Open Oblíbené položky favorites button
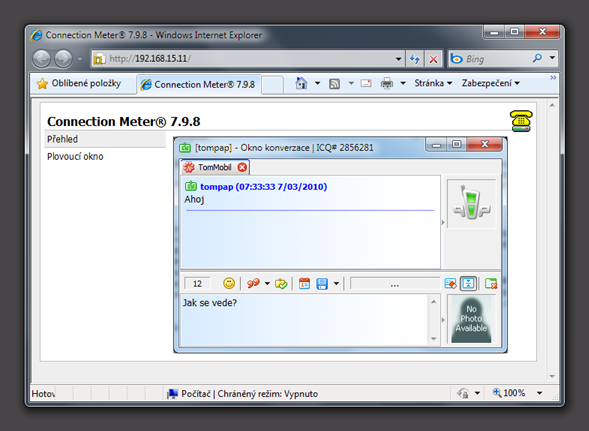Image resolution: width=589 pixels, height=431 pixels. [79, 83]
